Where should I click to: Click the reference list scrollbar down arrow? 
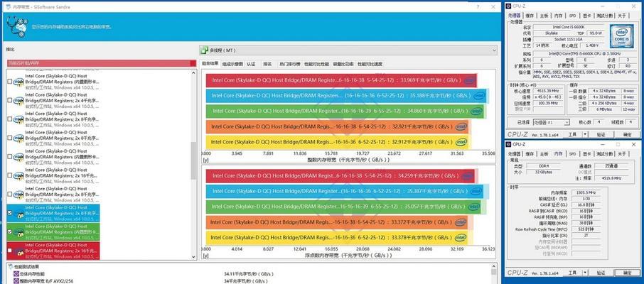tap(194, 256)
